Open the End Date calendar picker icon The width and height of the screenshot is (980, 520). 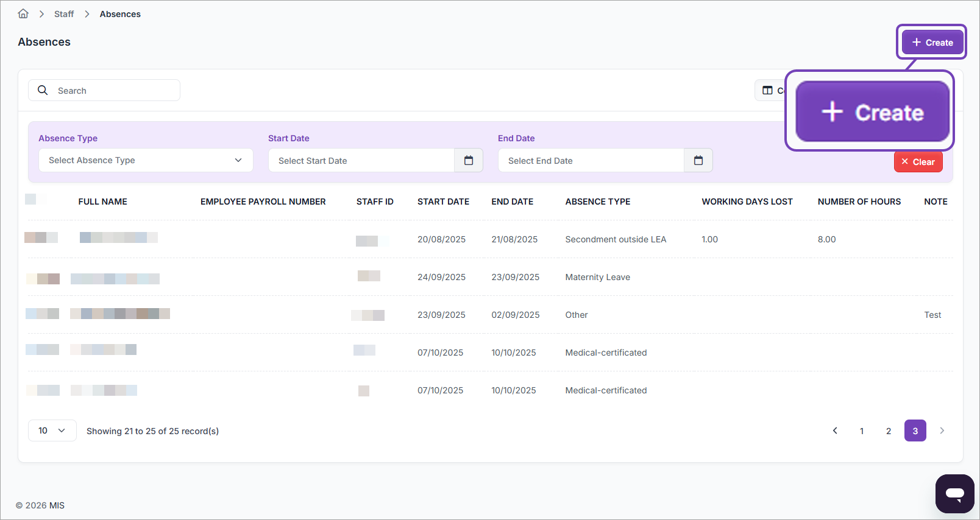tap(698, 161)
